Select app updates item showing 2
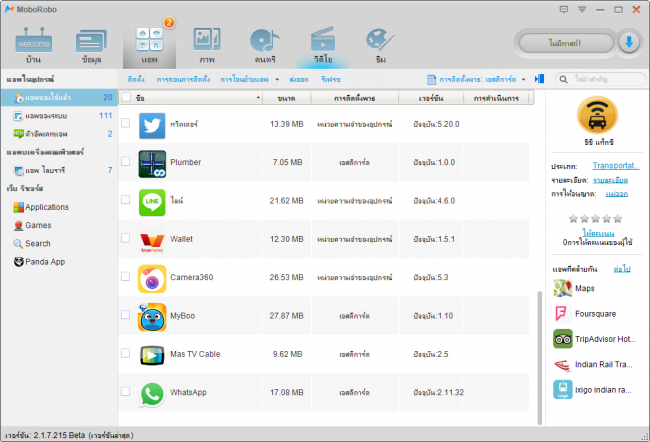This screenshot has height=442, width=650. pyautogui.click(x=59, y=134)
